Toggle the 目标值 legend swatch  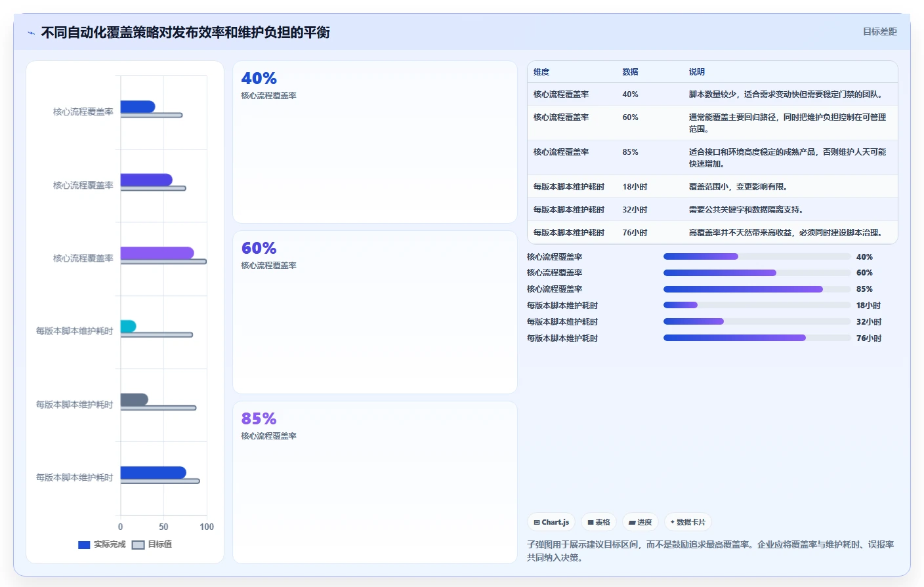click(138, 544)
